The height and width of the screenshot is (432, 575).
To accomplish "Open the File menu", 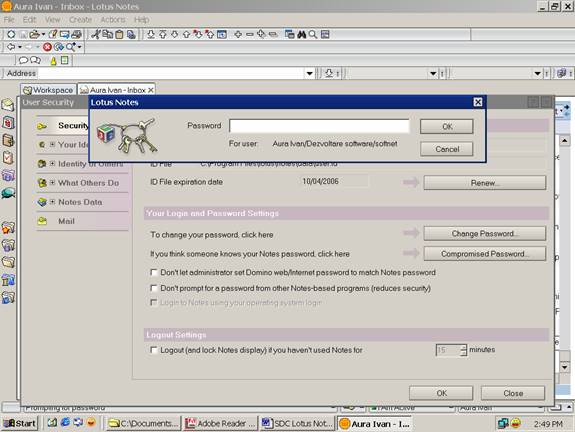I will pyautogui.click(x=9, y=19).
